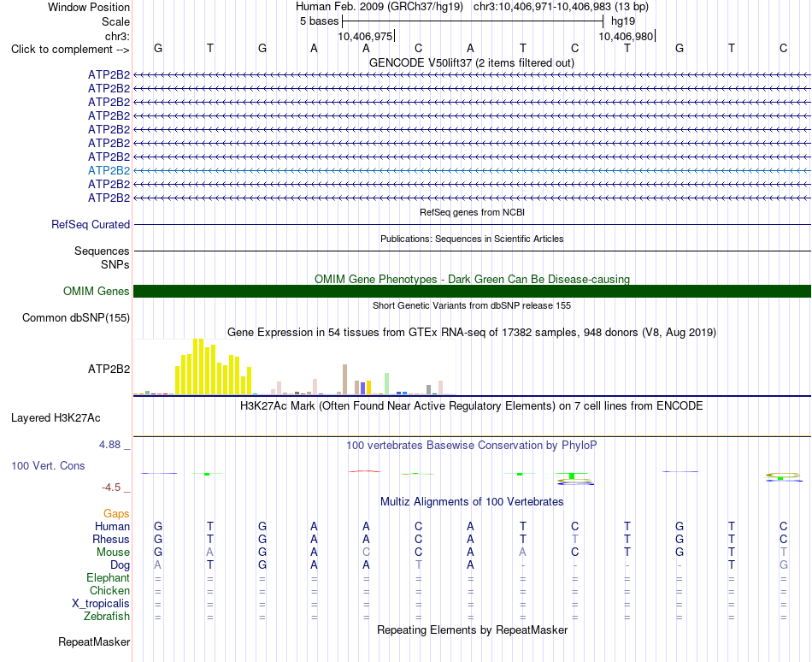Open the GENCODE V50lift37 track title
The height and width of the screenshot is (662, 812).
[x=472, y=62]
